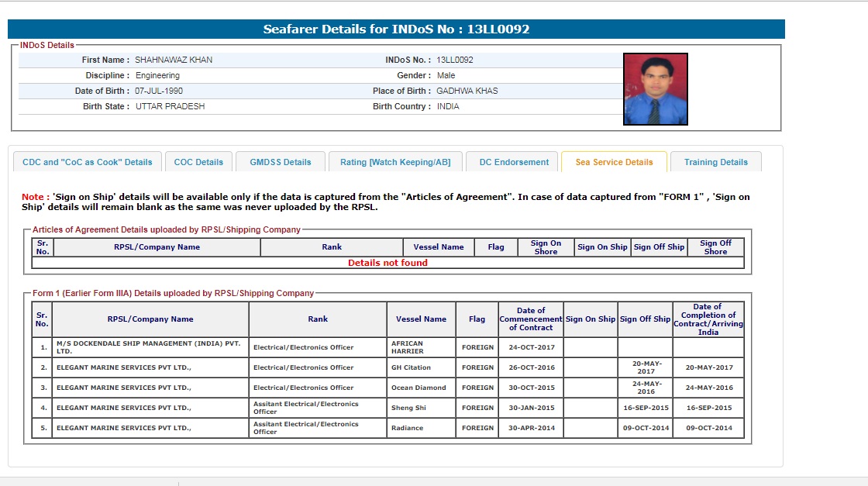Open the GMDSS Details tab
Image resolution: width=868 pixels, height=486 pixels.
tap(281, 162)
